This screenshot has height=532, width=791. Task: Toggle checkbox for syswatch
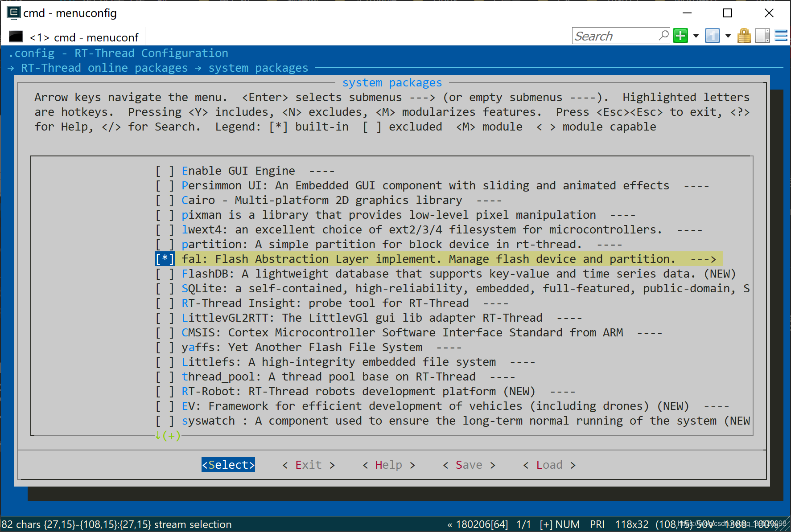[x=165, y=421]
